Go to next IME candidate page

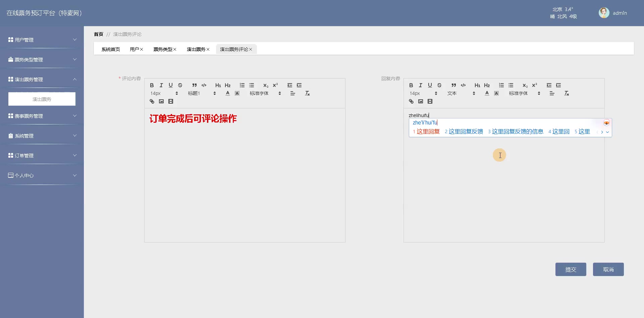click(x=602, y=132)
